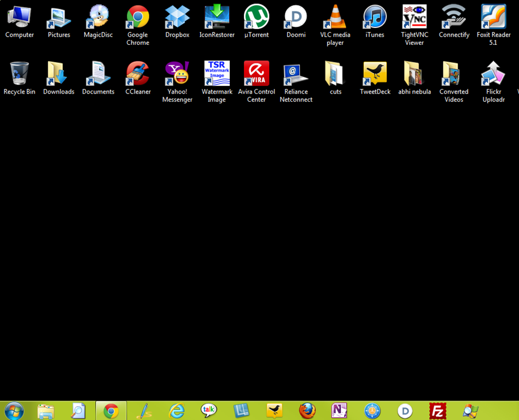Open Doomi from the taskbar
This screenshot has width=519, height=420.
pyautogui.click(x=405, y=411)
